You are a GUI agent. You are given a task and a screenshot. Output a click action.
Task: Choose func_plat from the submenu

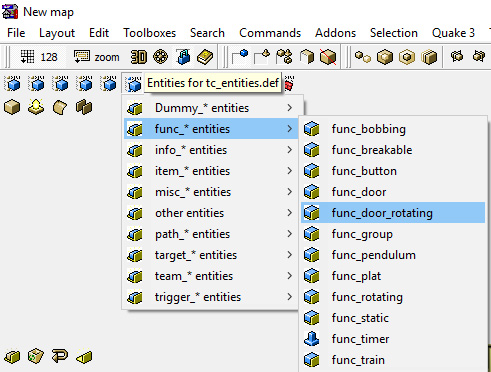tap(393, 276)
